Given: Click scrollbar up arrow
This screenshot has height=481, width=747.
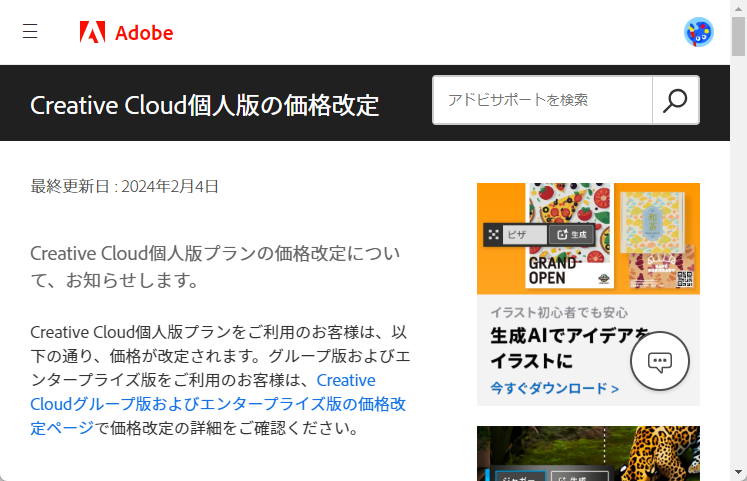Looking at the screenshot, I should point(738,8).
